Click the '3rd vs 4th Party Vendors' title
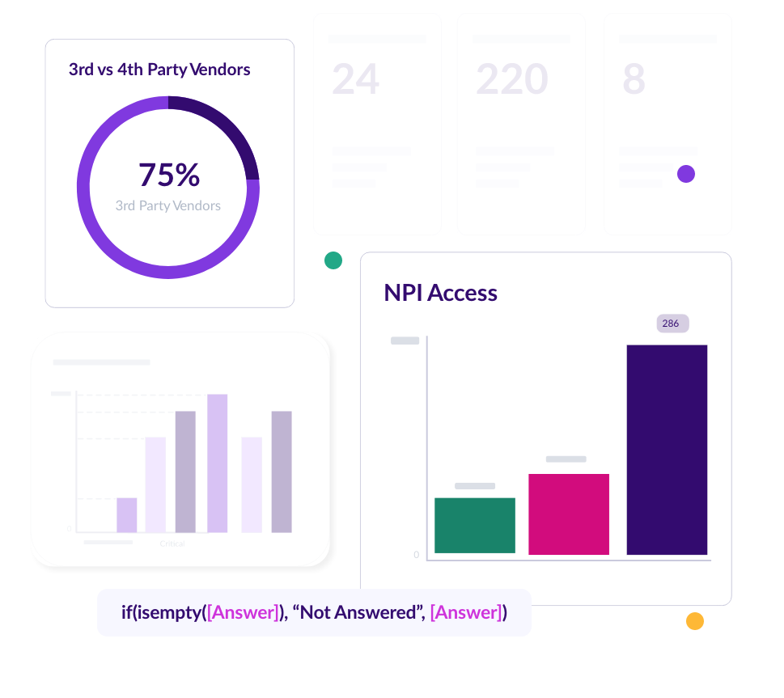The image size is (784, 698). tap(159, 70)
